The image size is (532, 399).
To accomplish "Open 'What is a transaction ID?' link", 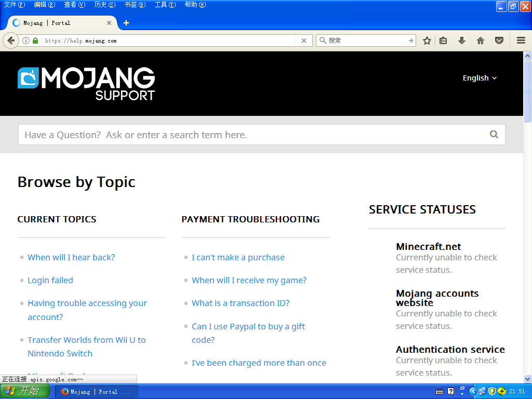I will [241, 303].
